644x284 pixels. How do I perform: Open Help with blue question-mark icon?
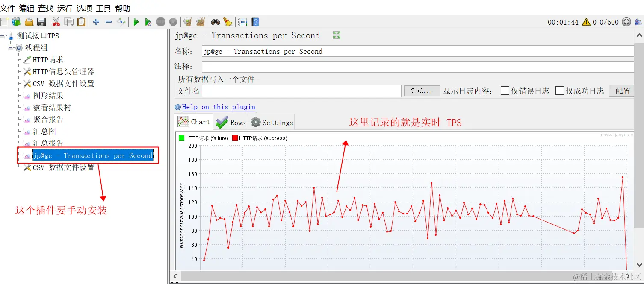(255, 22)
